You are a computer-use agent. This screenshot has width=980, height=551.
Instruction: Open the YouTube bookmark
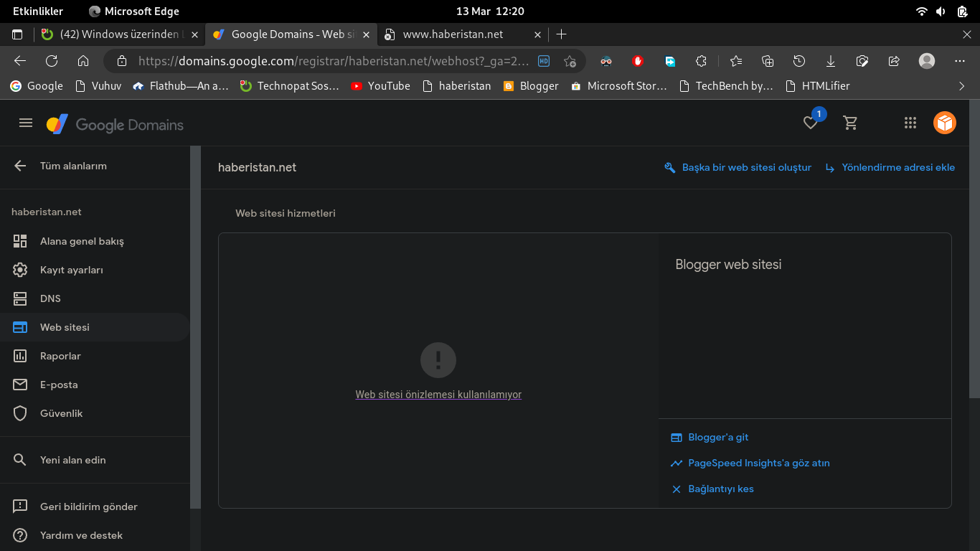[x=381, y=86]
